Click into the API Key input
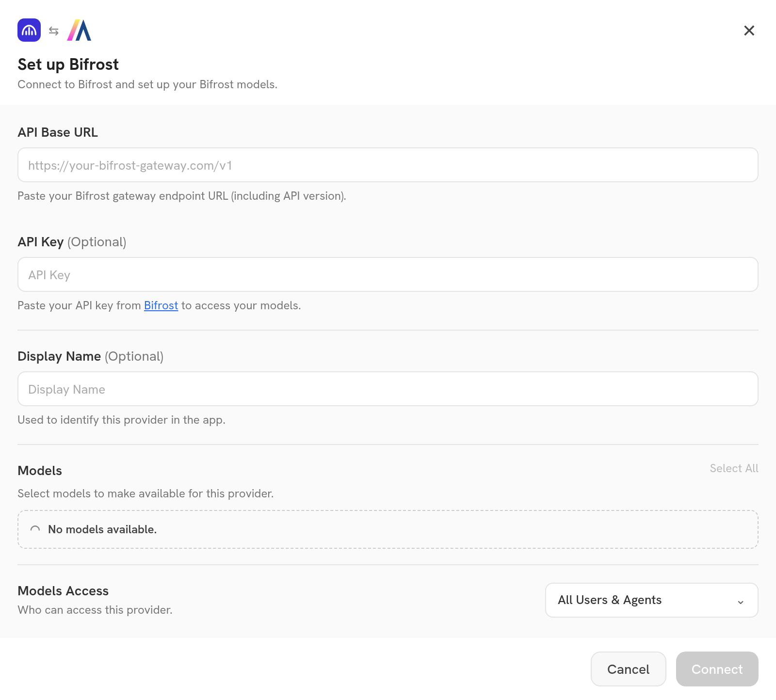Screen dimensions: 776x700 coord(388,274)
